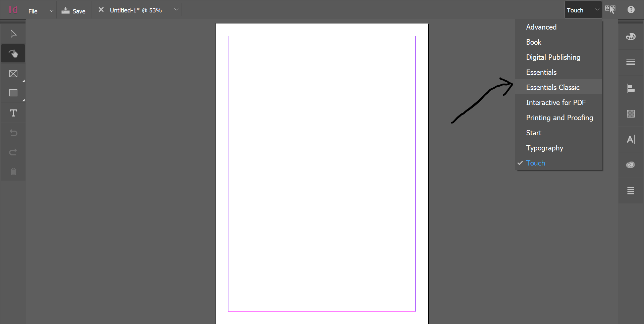Click the help question mark icon
This screenshot has width=644, height=324.
click(631, 10)
